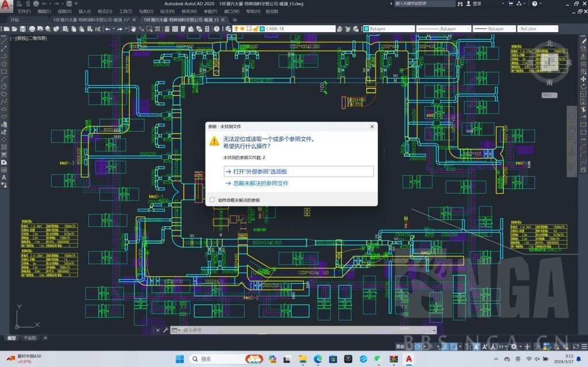The image size is (588, 367).
Task: Click the ByLayer color swatch
Action: 366,28
